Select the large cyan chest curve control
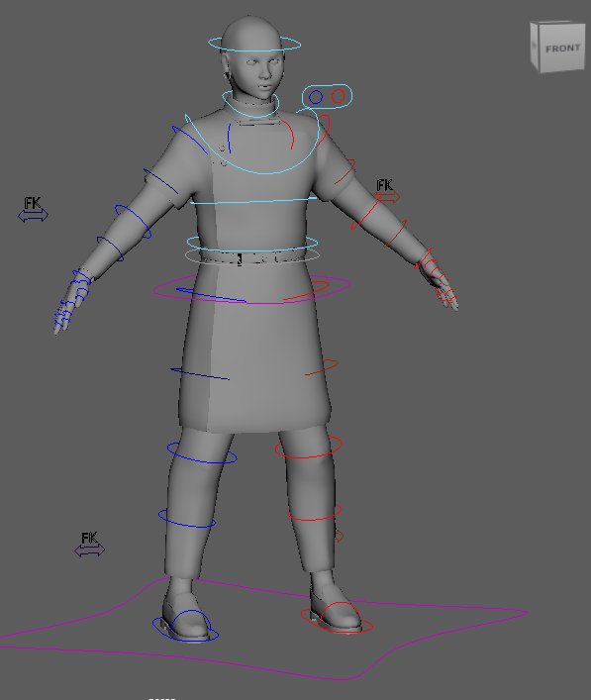The width and height of the screenshot is (591, 700). point(252,143)
